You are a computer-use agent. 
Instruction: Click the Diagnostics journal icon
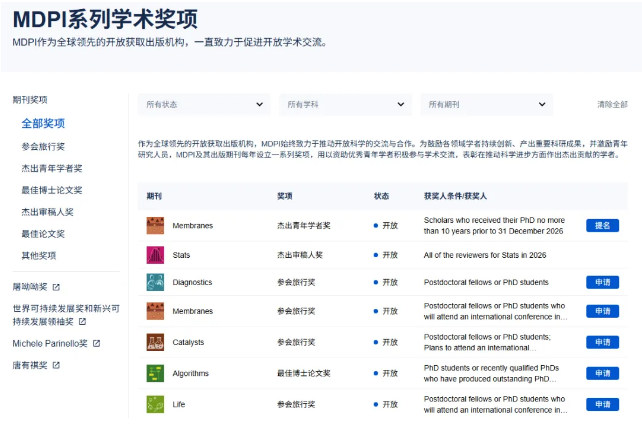pos(155,282)
